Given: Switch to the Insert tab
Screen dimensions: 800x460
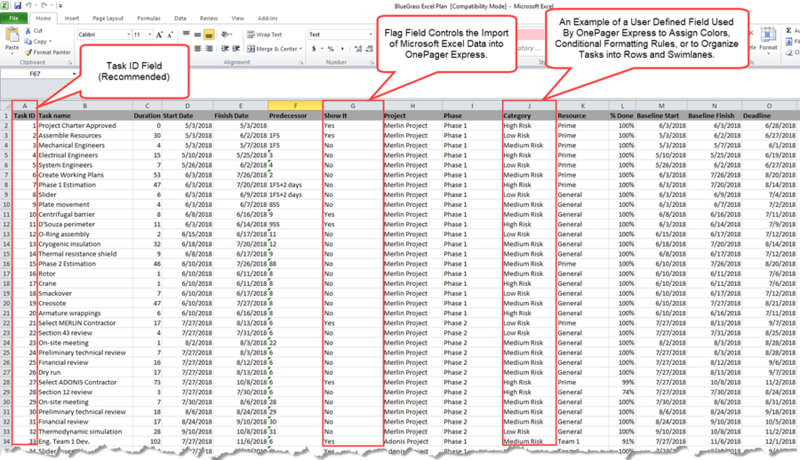Looking at the screenshot, I should coord(71,18).
